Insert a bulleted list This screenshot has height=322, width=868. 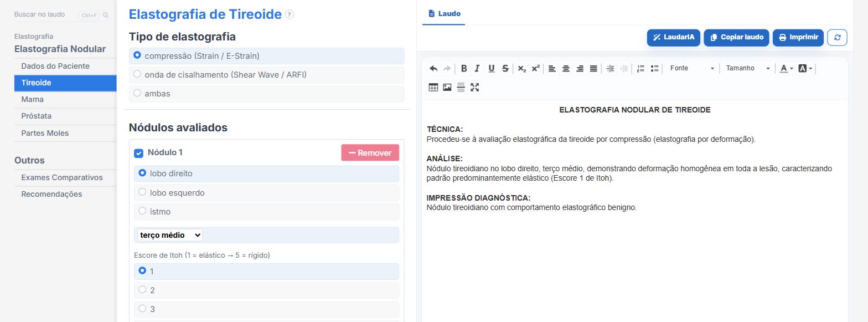point(654,68)
